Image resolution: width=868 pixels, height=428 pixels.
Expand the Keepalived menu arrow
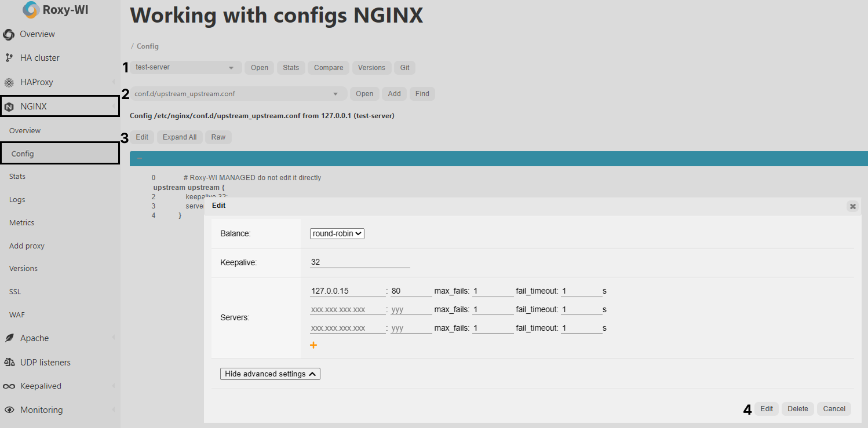[114, 386]
